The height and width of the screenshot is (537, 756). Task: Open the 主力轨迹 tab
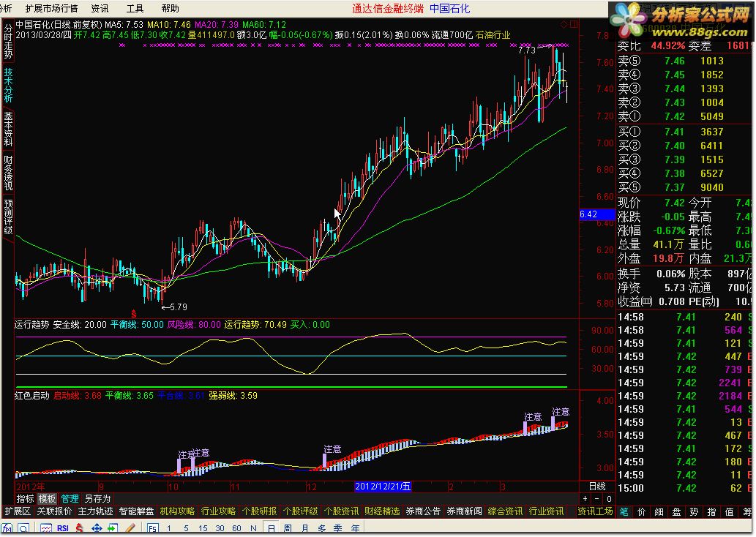[x=95, y=511]
